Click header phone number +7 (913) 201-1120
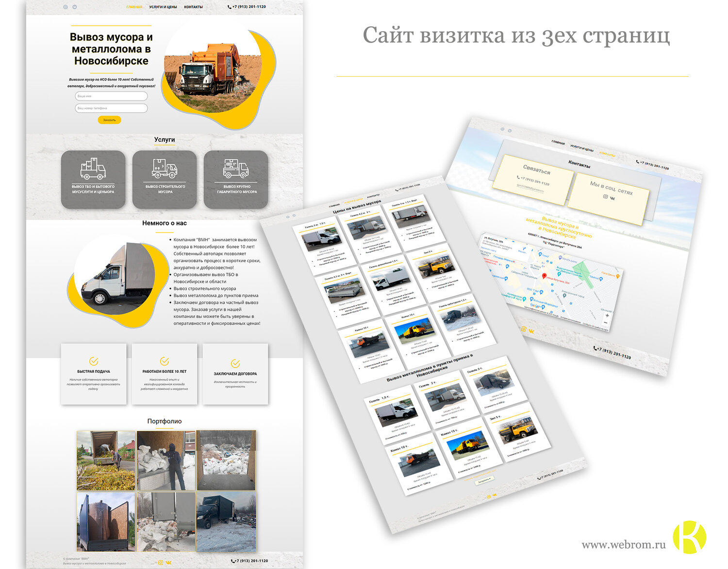 [x=247, y=7]
